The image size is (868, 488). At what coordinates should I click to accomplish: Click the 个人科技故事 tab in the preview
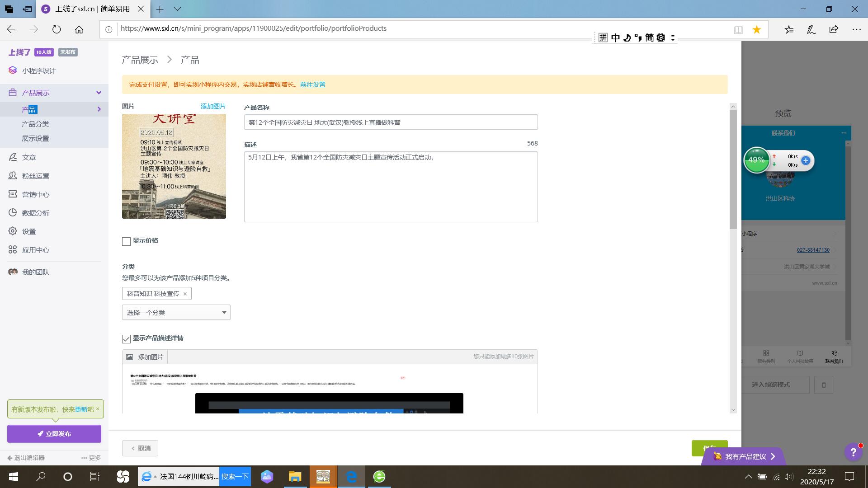(x=800, y=357)
